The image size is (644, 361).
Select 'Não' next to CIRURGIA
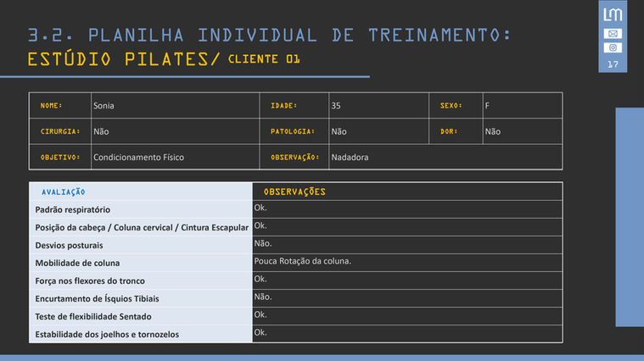101,131
